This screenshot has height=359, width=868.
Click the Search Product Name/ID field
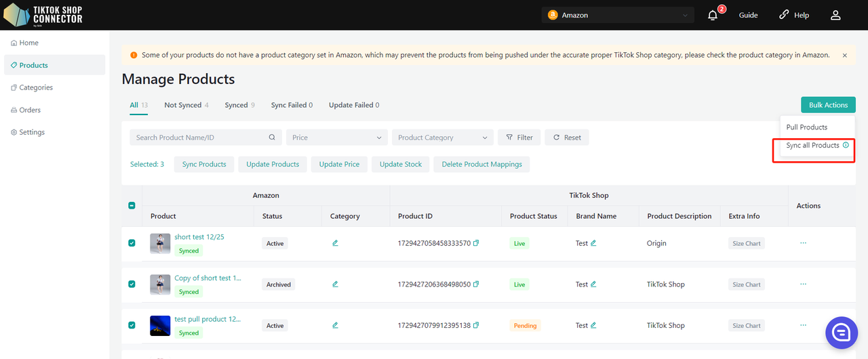[200, 138]
